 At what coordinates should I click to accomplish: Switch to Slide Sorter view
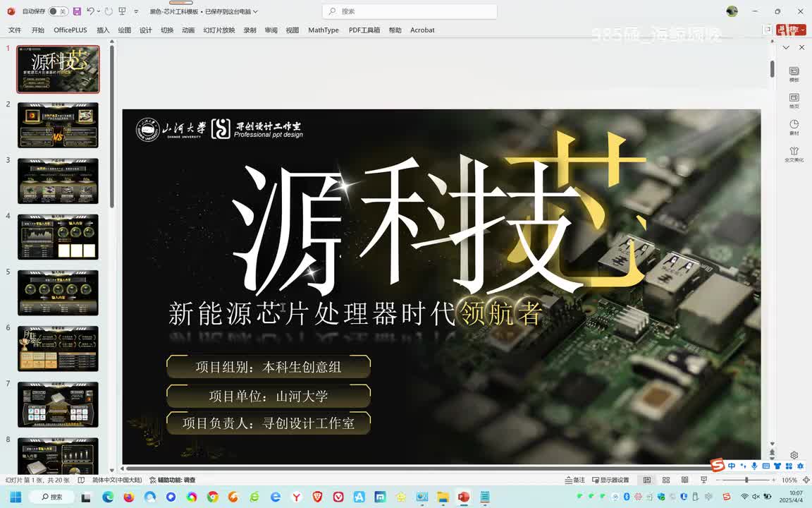point(666,480)
